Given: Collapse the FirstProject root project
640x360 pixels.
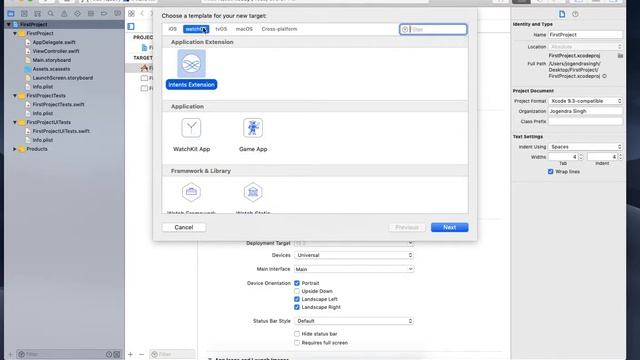Looking at the screenshot, I should pos(8,24).
